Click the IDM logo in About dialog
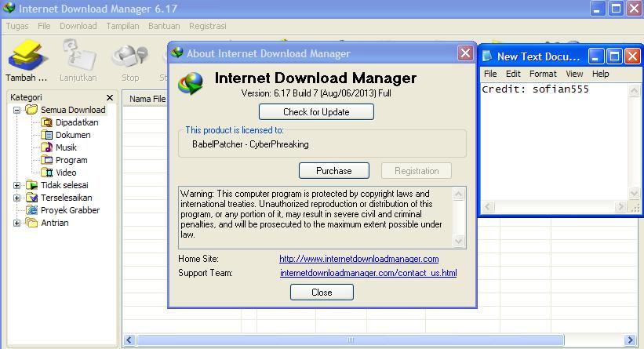This screenshot has height=349, width=644. click(x=191, y=83)
